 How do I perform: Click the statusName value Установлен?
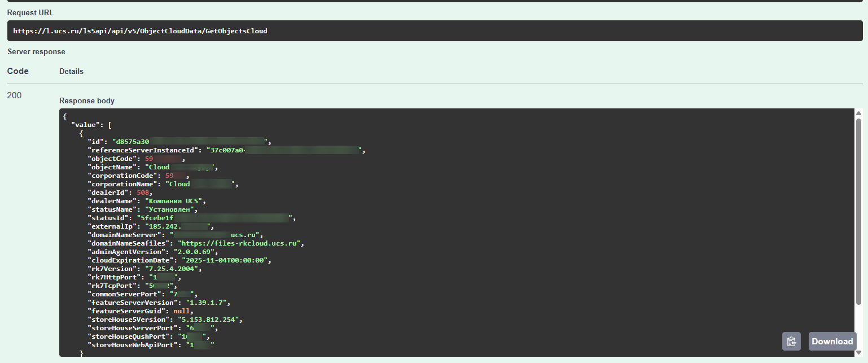point(169,209)
